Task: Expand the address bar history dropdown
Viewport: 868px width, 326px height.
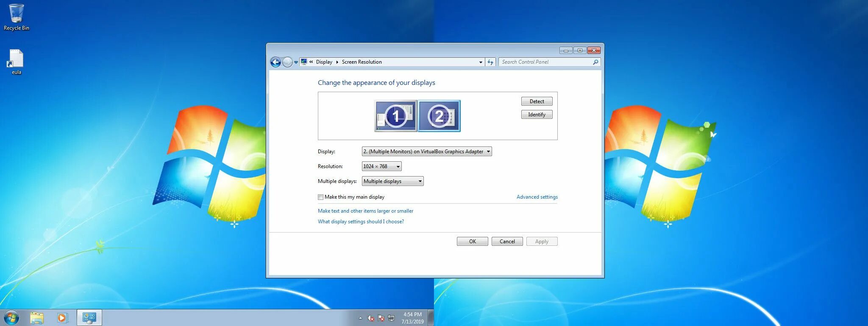Action: [x=481, y=62]
